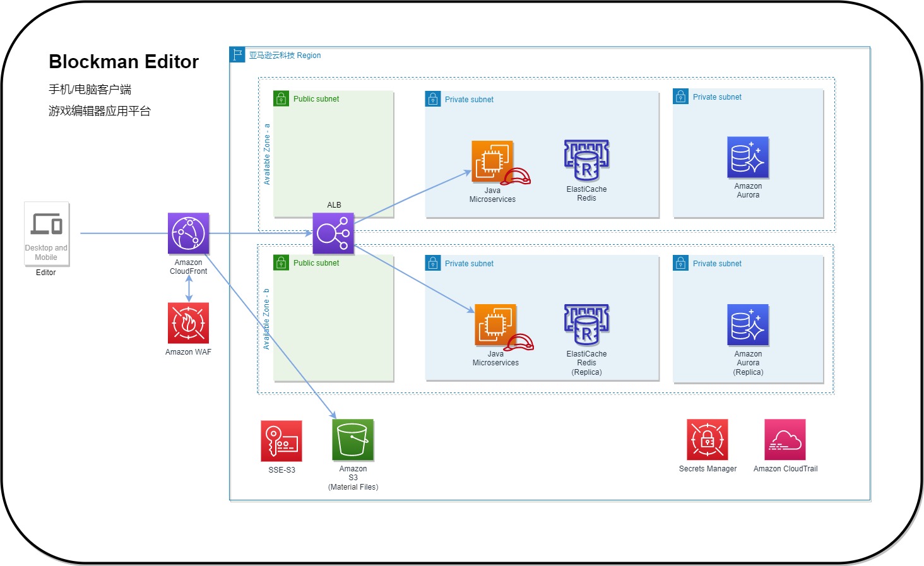This screenshot has height=566, width=924.
Task: Select the Amazon WAF firewall icon
Action: [188, 323]
